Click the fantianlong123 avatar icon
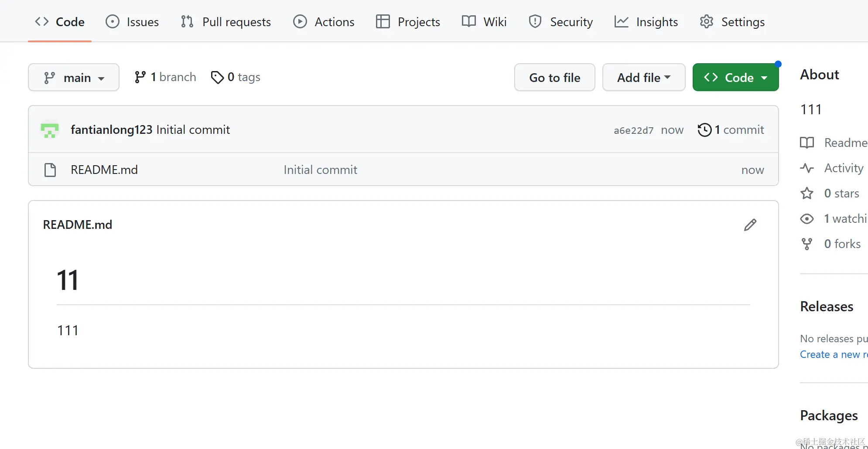Screen dimensions: 868x449 pyautogui.click(x=50, y=130)
